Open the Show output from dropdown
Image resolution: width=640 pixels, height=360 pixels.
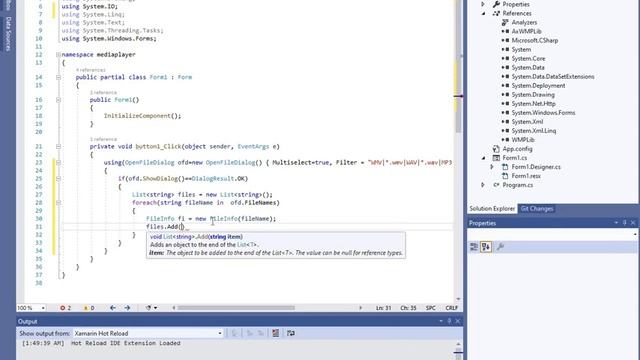(x=220, y=333)
